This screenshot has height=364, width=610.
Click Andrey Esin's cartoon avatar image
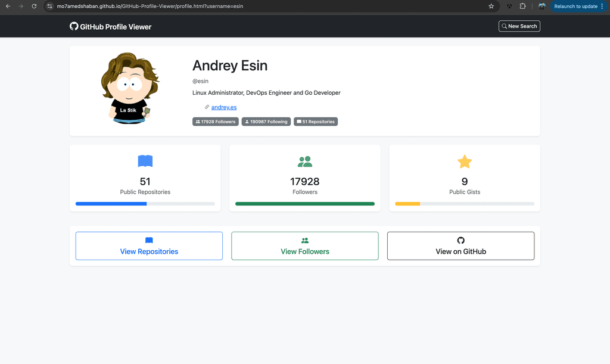point(130,88)
